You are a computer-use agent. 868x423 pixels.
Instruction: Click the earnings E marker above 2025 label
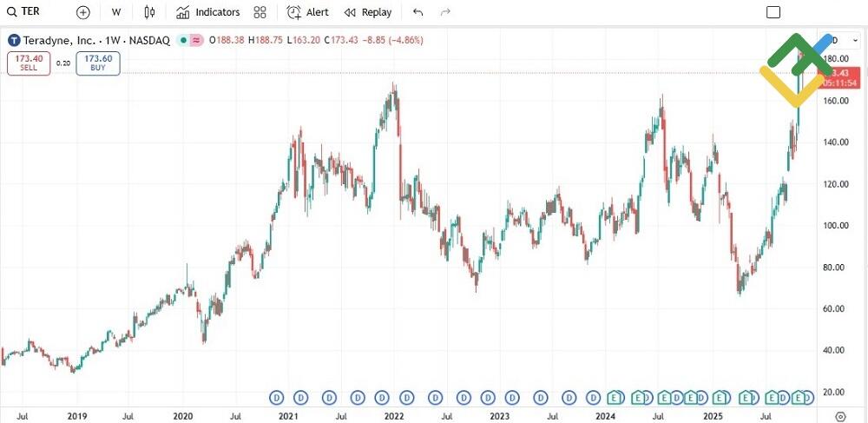(x=719, y=397)
